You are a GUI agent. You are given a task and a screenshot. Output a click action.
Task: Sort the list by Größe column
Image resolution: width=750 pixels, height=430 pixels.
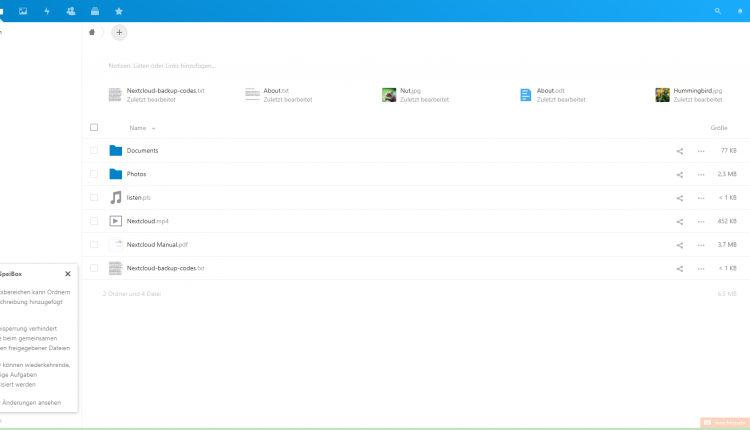[x=718, y=128]
